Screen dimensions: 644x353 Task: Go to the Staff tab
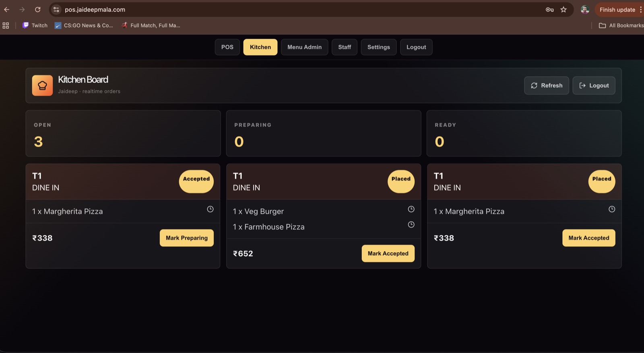pos(345,47)
